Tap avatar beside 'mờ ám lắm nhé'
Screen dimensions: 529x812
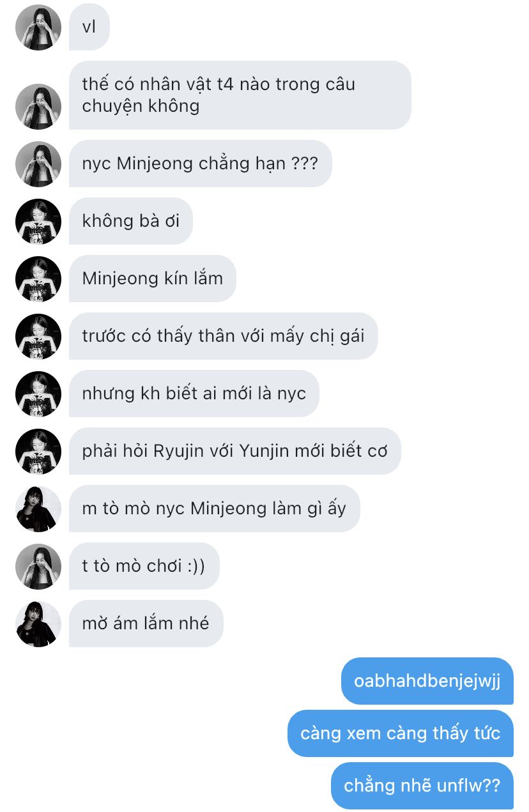[x=38, y=624]
